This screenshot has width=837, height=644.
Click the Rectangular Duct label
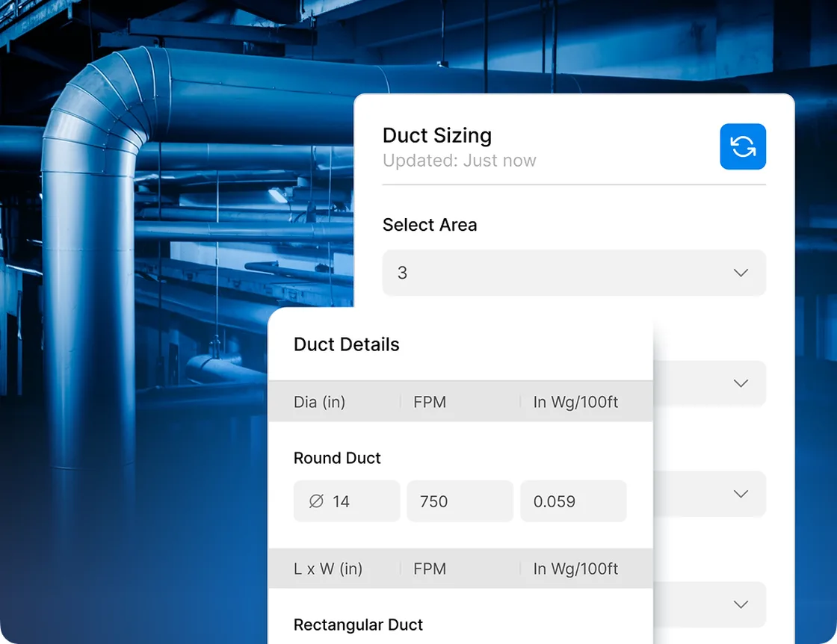[x=358, y=625]
